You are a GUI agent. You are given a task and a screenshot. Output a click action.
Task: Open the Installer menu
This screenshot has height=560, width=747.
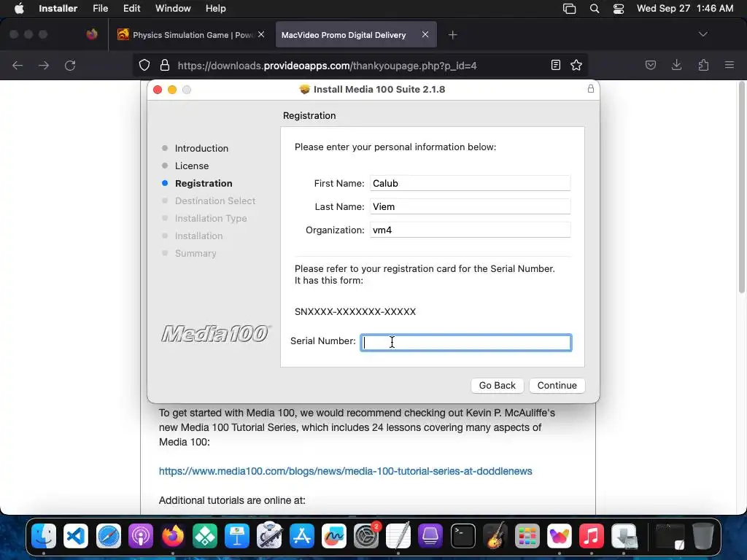click(58, 9)
